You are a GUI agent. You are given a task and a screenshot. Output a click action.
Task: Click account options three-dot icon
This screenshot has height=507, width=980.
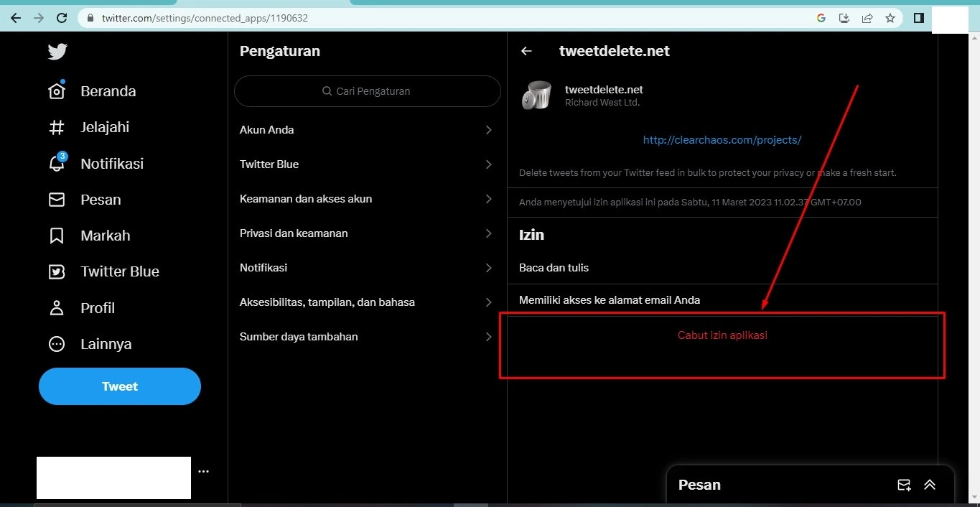tap(203, 472)
